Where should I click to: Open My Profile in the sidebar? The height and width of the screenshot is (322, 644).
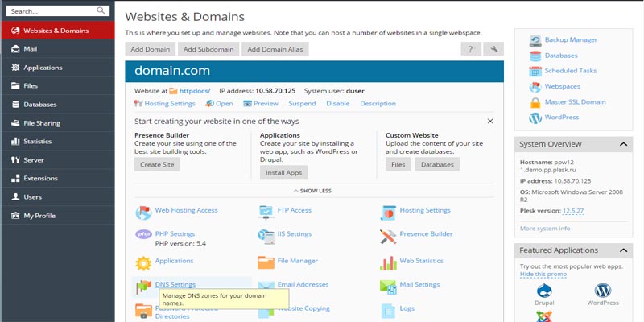coord(58,215)
